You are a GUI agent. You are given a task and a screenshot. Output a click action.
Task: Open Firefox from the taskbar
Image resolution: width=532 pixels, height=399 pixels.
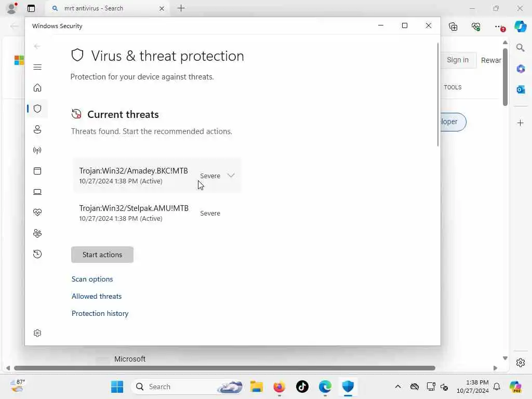(x=279, y=387)
